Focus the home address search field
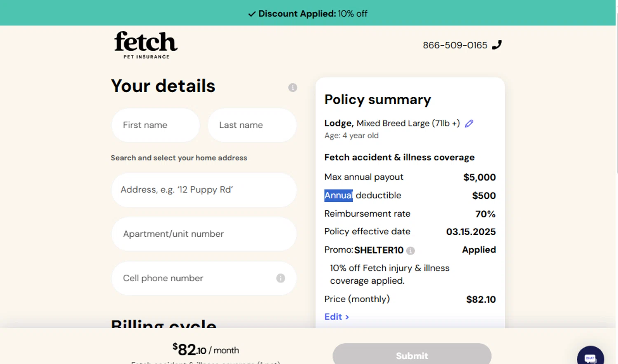Image resolution: width=618 pixels, height=364 pixels. pos(204,190)
